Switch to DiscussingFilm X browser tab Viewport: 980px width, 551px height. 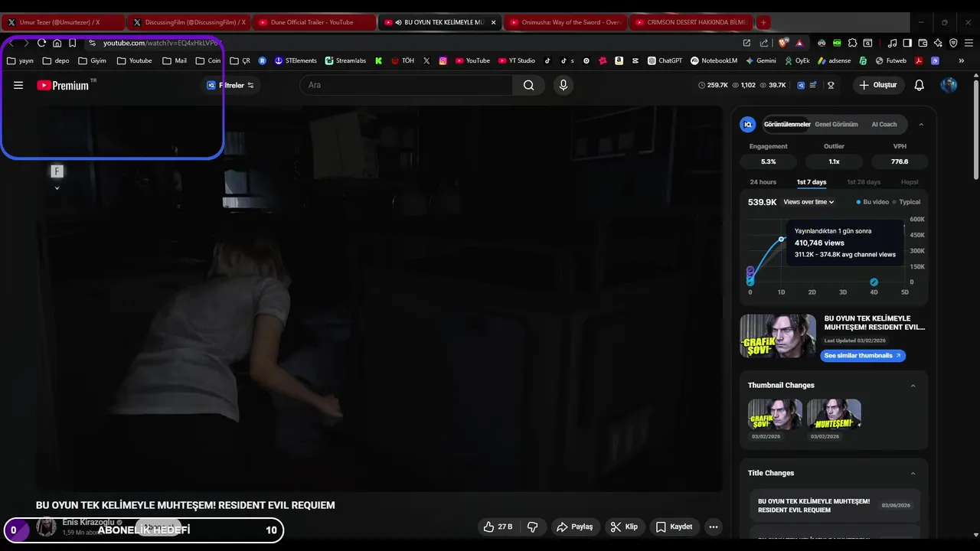[188, 22]
